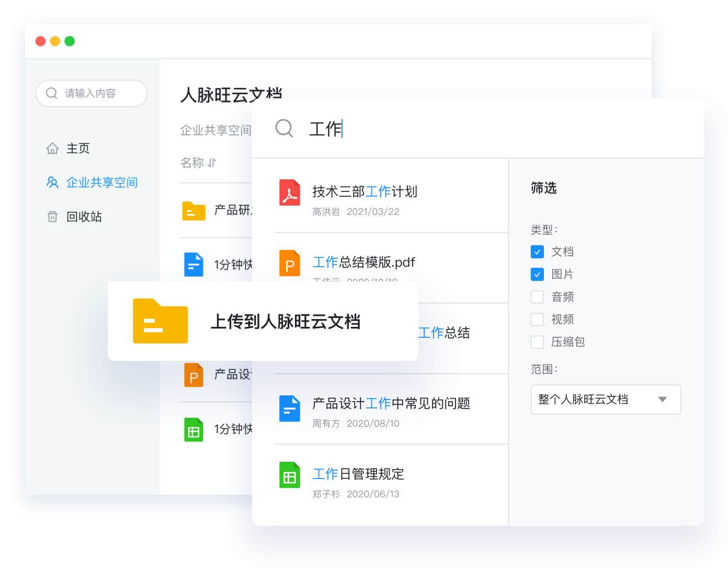Viewport: 728px width, 569px height.
Task: Click the green maximize window button
Action: click(x=70, y=41)
